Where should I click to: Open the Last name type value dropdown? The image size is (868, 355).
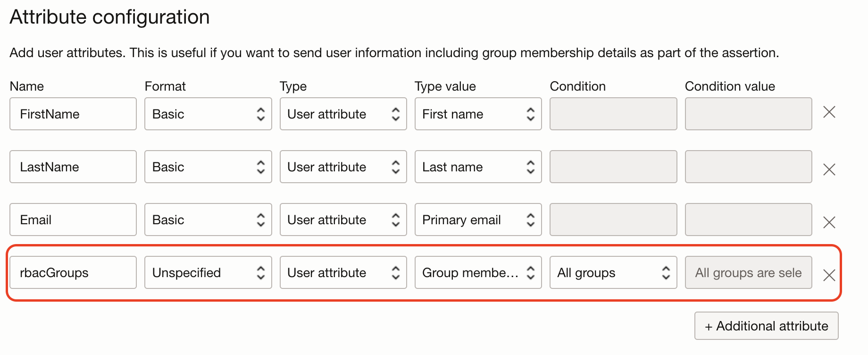(478, 167)
